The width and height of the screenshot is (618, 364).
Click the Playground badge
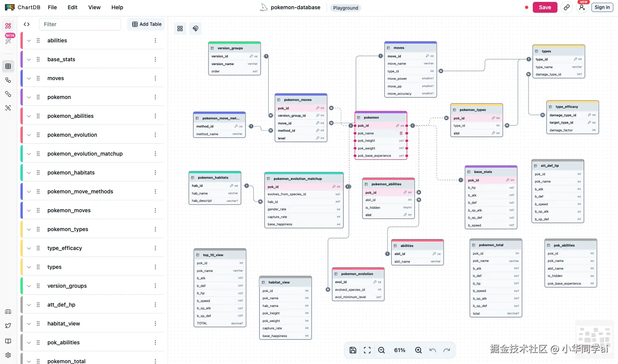pyautogui.click(x=345, y=8)
